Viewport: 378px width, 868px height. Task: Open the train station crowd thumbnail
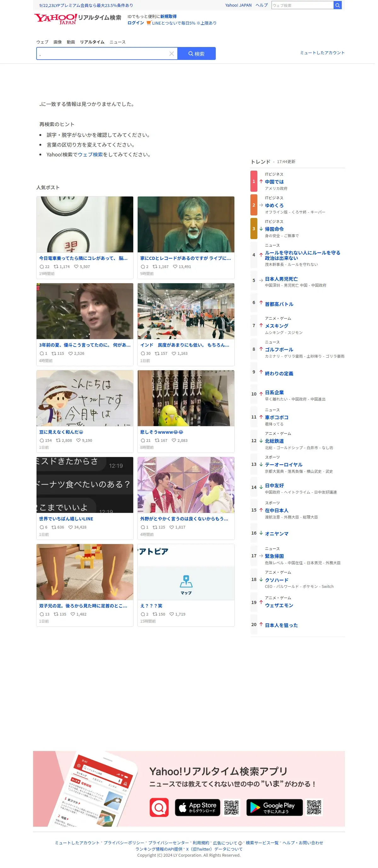186,311
